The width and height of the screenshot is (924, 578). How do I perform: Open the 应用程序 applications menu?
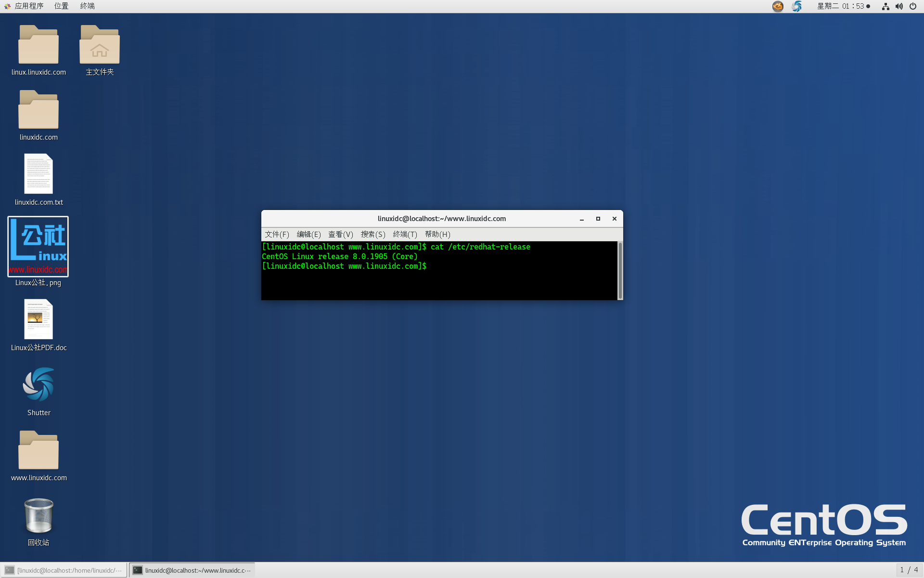(24, 6)
